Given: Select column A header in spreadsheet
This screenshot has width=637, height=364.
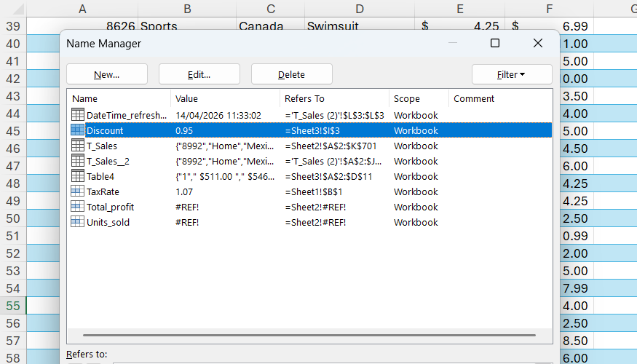Looking at the screenshot, I should 82,9.
